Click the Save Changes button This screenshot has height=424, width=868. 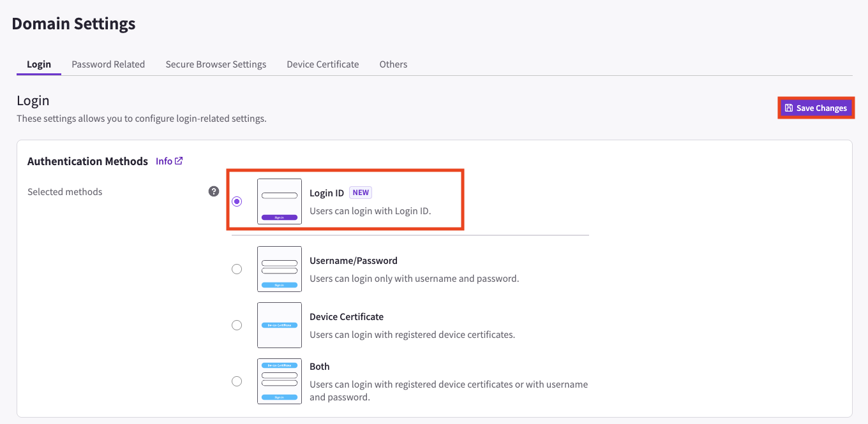(x=816, y=108)
